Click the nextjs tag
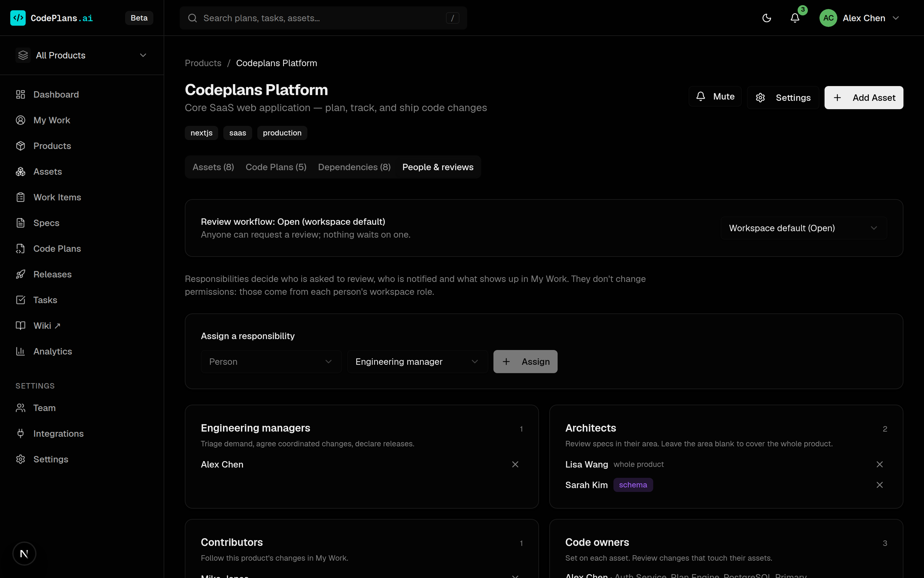 coord(201,133)
